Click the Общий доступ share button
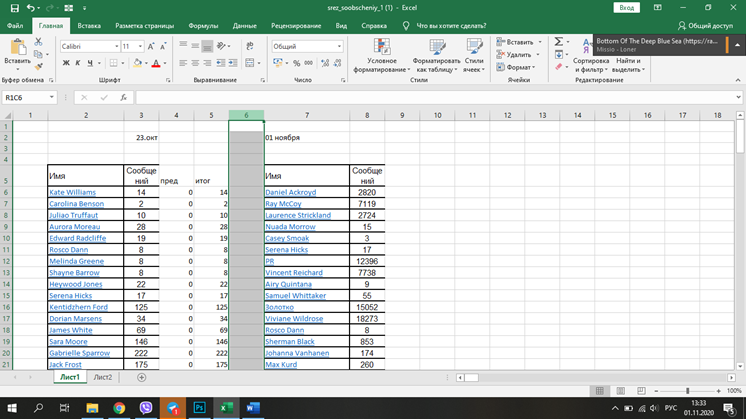Screen dimensions: 747x420 coord(706,26)
